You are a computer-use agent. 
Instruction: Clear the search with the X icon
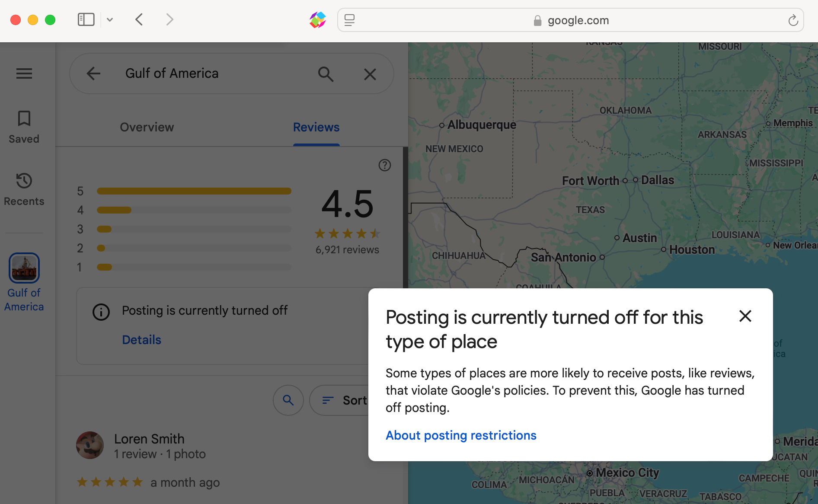370,74
